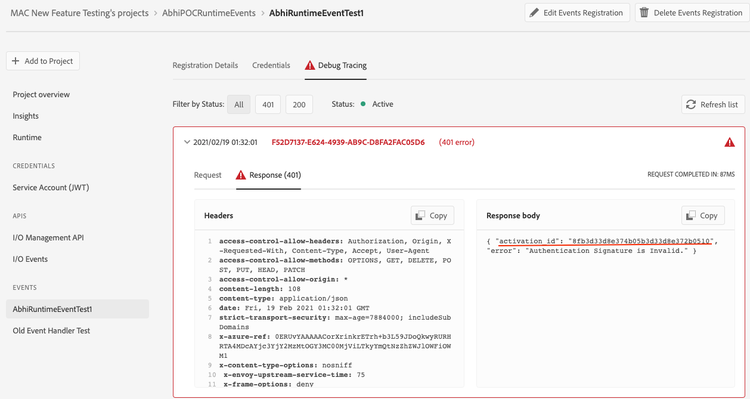The image size is (750, 399).
Task: Select AbhiRuntimeEventTest1 in the sidebar
Action: pos(77,309)
